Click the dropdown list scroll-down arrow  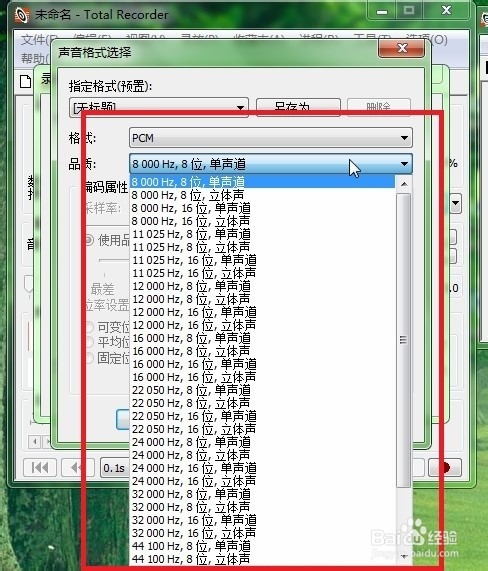coord(404,556)
